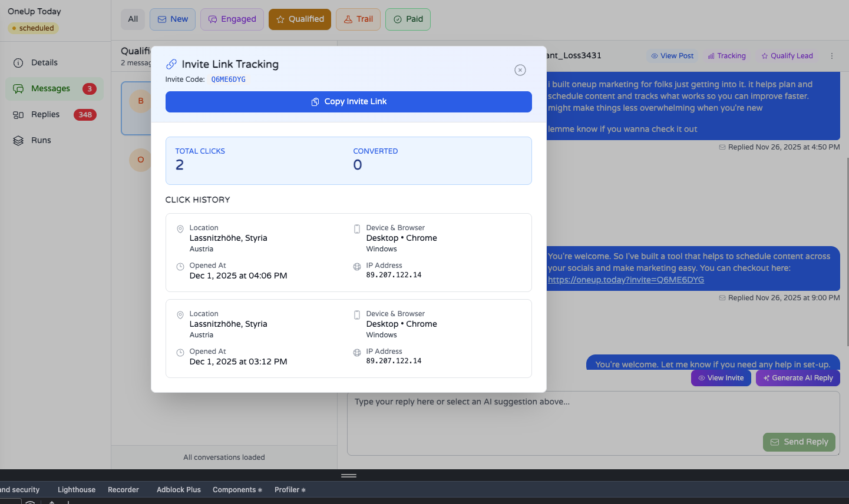Select the Details sidebar icon

[x=18, y=62]
